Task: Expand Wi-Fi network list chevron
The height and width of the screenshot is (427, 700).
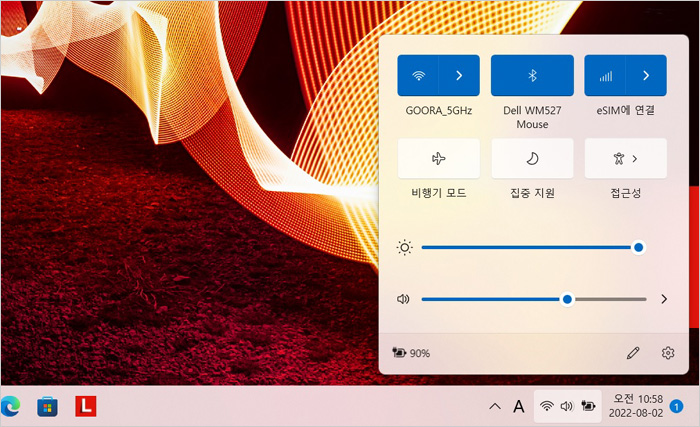Action: (x=459, y=75)
